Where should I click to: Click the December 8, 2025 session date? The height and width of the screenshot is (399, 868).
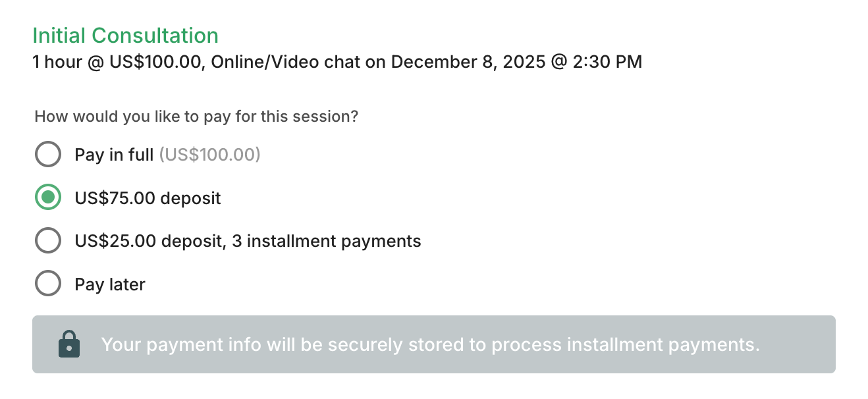[x=468, y=63]
